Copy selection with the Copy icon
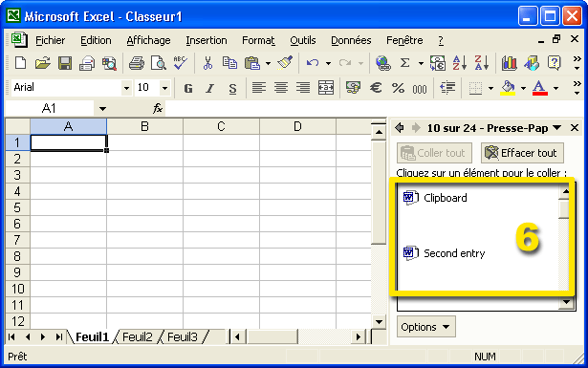The image size is (588, 368). click(x=229, y=63)
